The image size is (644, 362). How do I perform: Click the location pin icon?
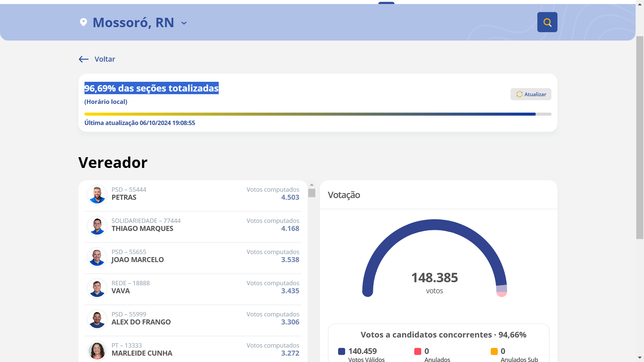click(x=83, y=22)
